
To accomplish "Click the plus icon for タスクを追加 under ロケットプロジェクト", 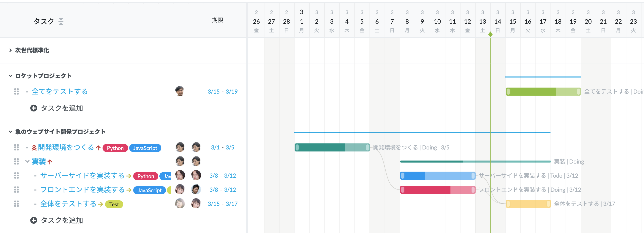I will (34, 108).
